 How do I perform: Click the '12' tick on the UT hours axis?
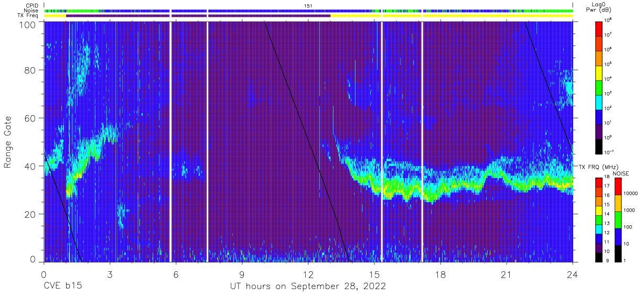[x=308, y=274]
